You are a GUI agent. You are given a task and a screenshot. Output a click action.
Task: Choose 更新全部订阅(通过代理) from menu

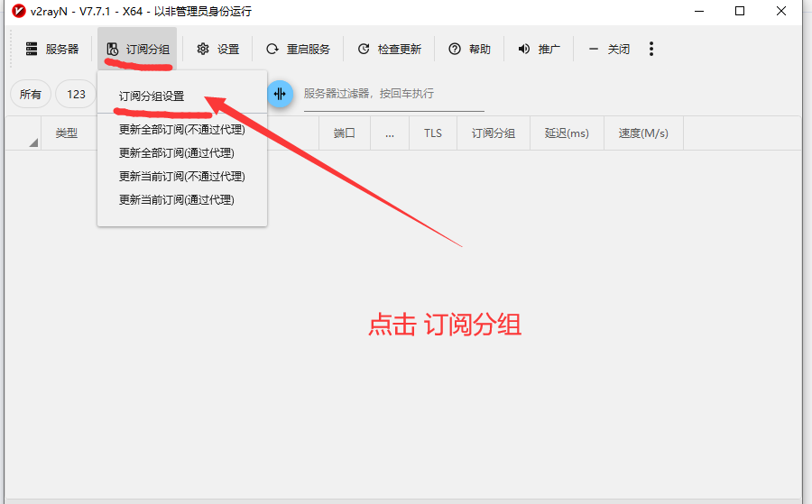click(176, 153)
